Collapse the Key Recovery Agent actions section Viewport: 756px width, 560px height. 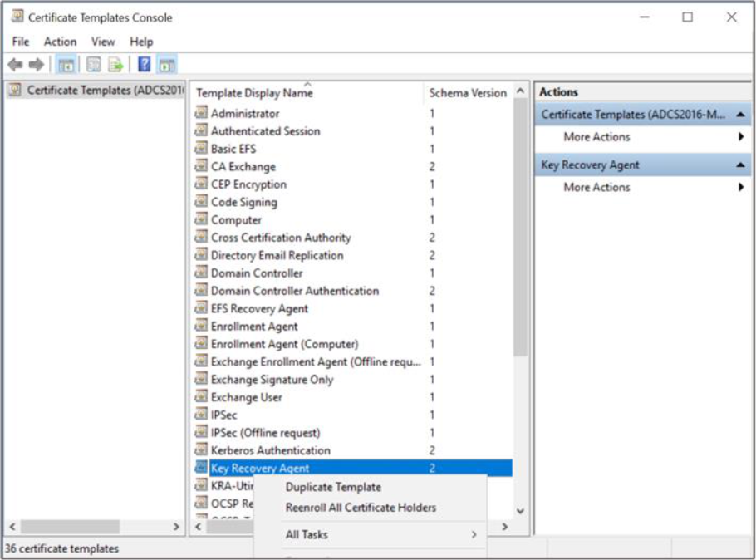pos(739,165)
